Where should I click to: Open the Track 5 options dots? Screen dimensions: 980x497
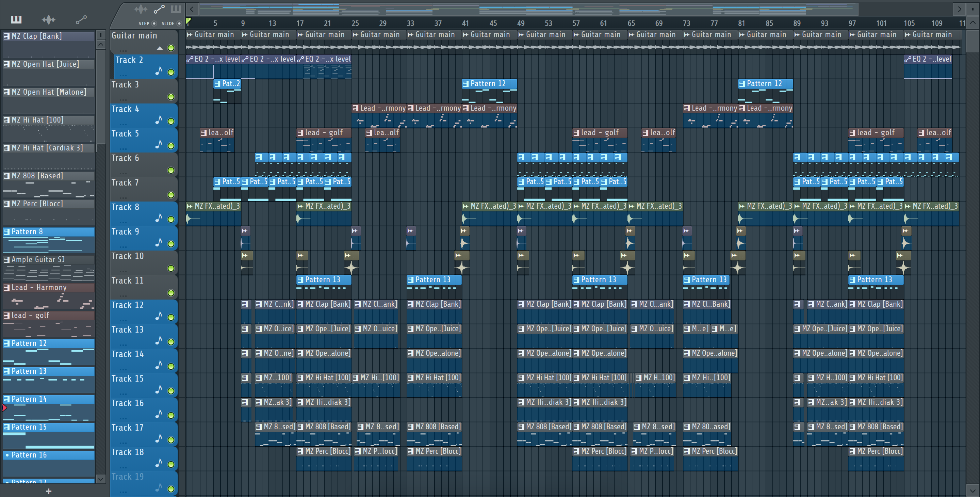[123, 149]
